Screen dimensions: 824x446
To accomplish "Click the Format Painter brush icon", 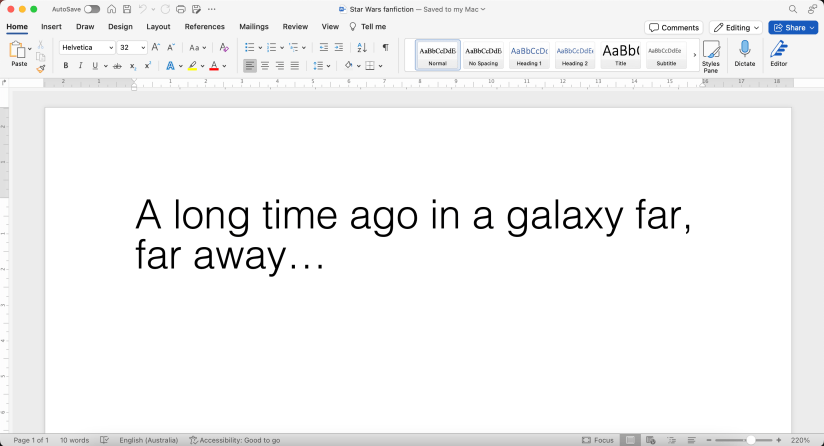I will (41, 69).
